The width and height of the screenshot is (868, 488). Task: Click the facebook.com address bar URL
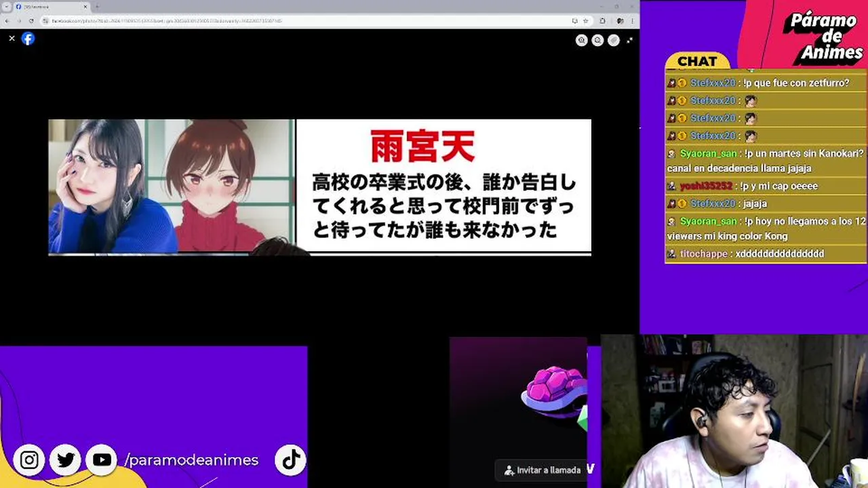click(x=167, y=21)
